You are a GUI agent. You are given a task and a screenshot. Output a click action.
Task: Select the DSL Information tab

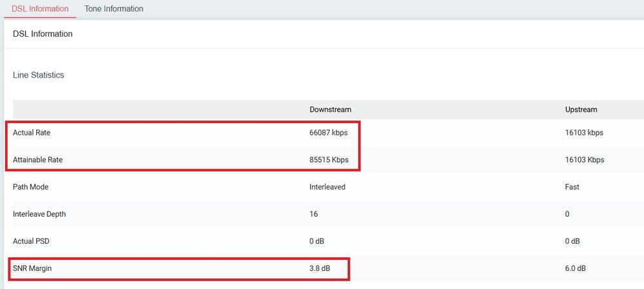click(x=40, y=9)
